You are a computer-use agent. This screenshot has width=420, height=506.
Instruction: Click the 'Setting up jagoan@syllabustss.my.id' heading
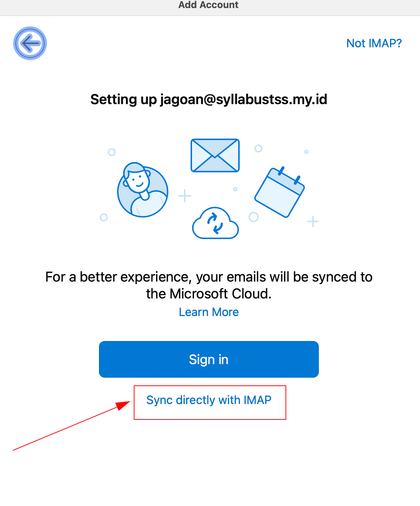coord(209,99)
